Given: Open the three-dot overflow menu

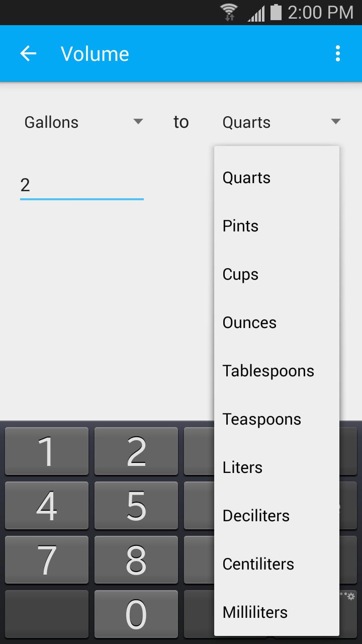Looking at the screenshot, I should 337,54.
